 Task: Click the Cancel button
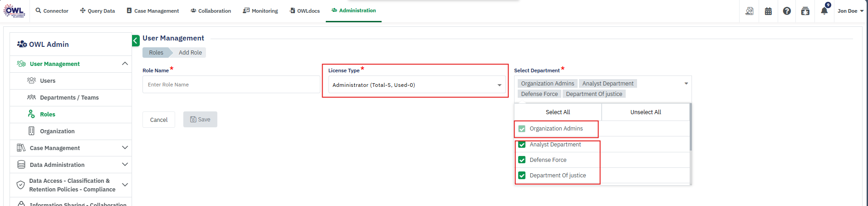pyautogui.click(x=159, y=120)
